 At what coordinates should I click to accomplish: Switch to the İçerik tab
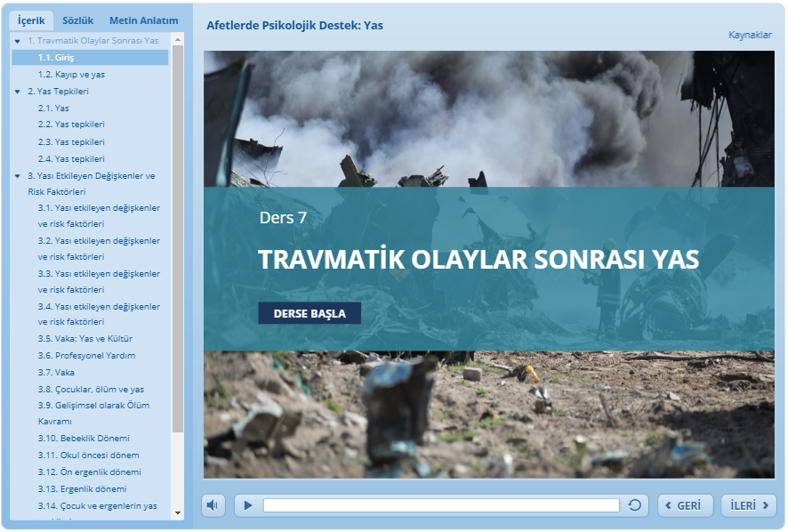(31, 20)
